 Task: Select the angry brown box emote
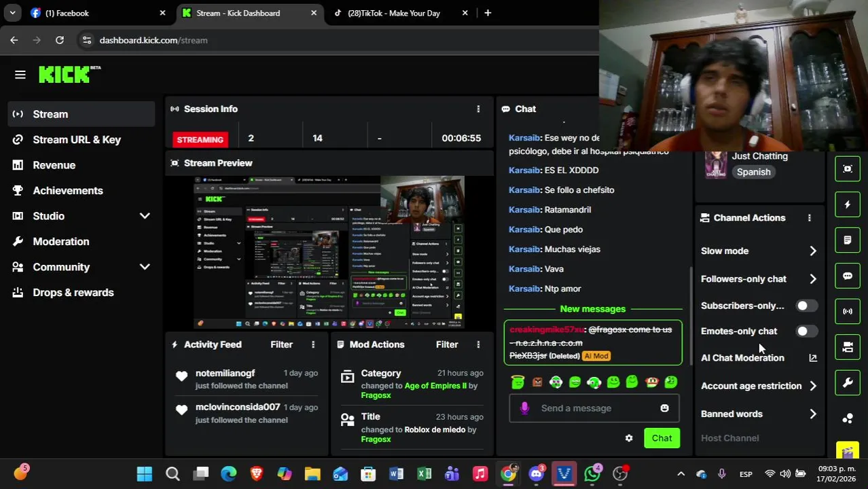tap(537, 382)
